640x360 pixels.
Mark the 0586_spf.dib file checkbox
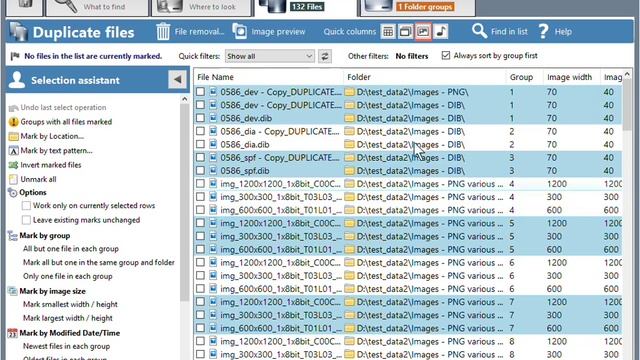(200, 170)
